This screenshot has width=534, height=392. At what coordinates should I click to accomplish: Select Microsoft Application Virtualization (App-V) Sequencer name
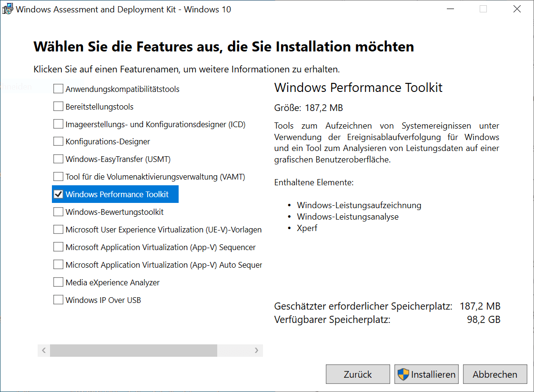click(161, 247)
